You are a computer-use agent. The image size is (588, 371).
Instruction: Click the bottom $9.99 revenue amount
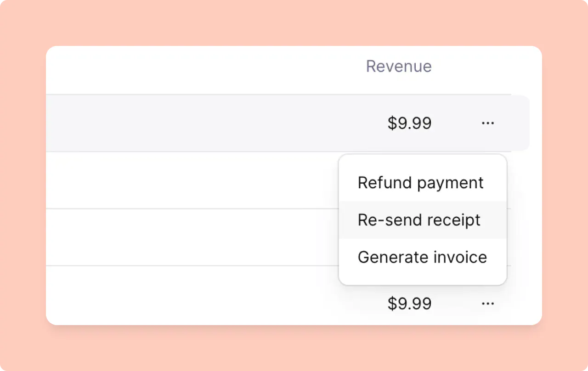409,303
